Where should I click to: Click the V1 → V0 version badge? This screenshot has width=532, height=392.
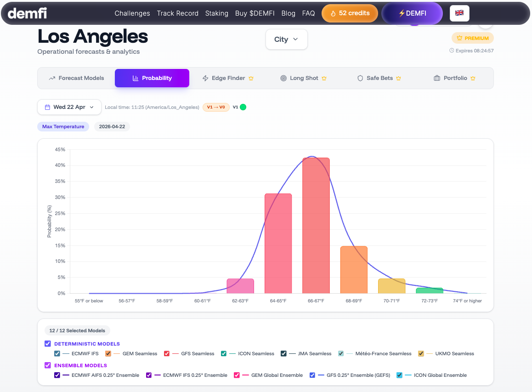(x=216, y=107)
